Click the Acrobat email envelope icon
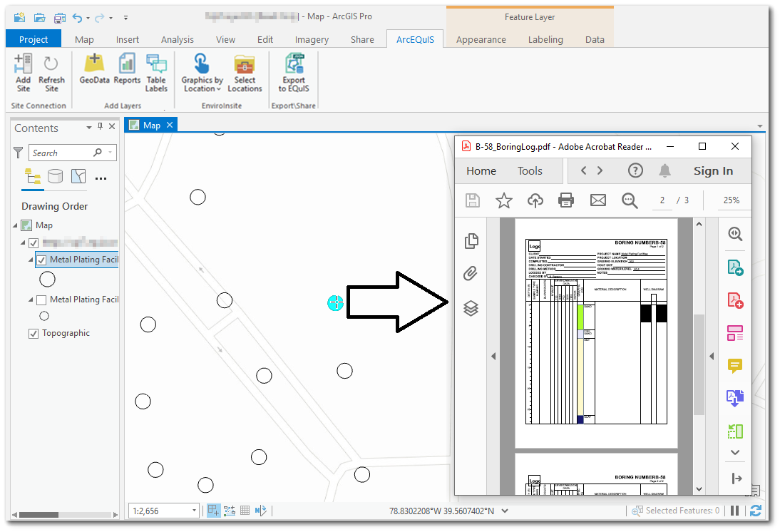Viewport: 780px width, 532px height. click(597, 200)
